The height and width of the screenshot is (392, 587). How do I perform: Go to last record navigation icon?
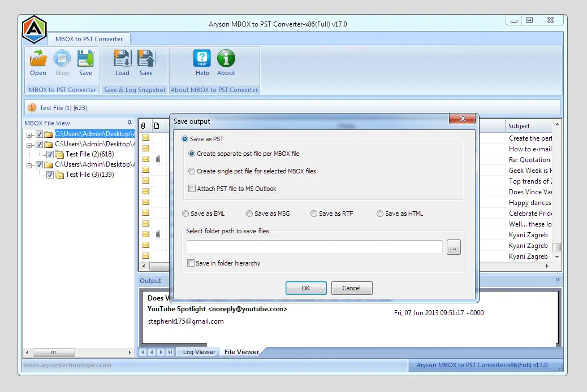[x=170, y=352]
